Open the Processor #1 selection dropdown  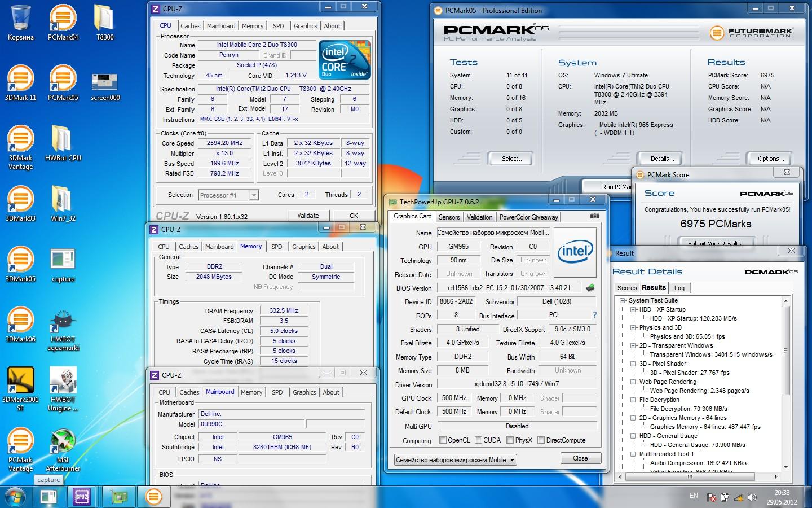(228, 195)
